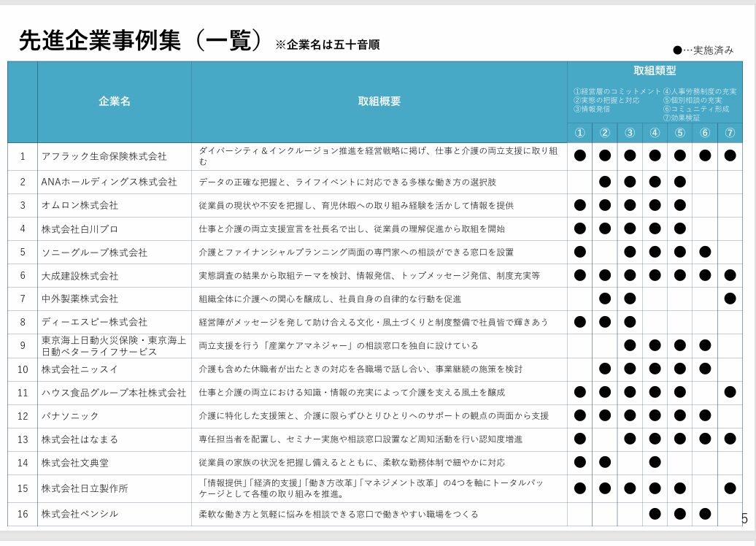The image size is (756, 546).
Task: Click legend item ④人事労務制度の充実
Action: tap(700, 91)
